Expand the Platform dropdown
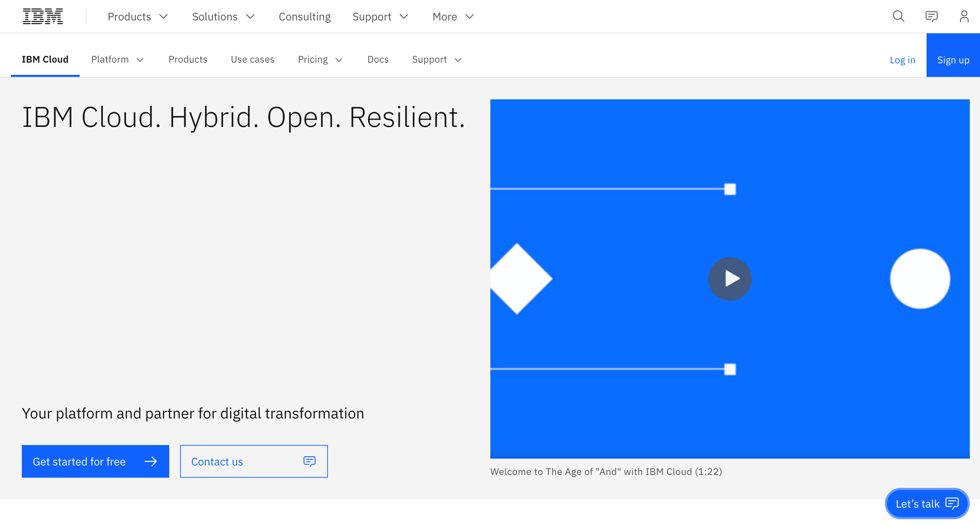980x526 pixels. click(117, 59)
